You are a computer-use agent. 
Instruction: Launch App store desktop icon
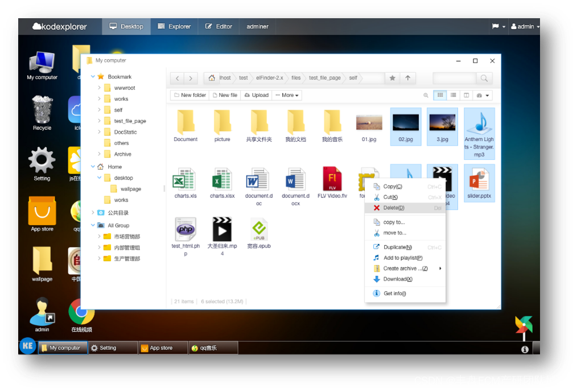click(42, 214)
